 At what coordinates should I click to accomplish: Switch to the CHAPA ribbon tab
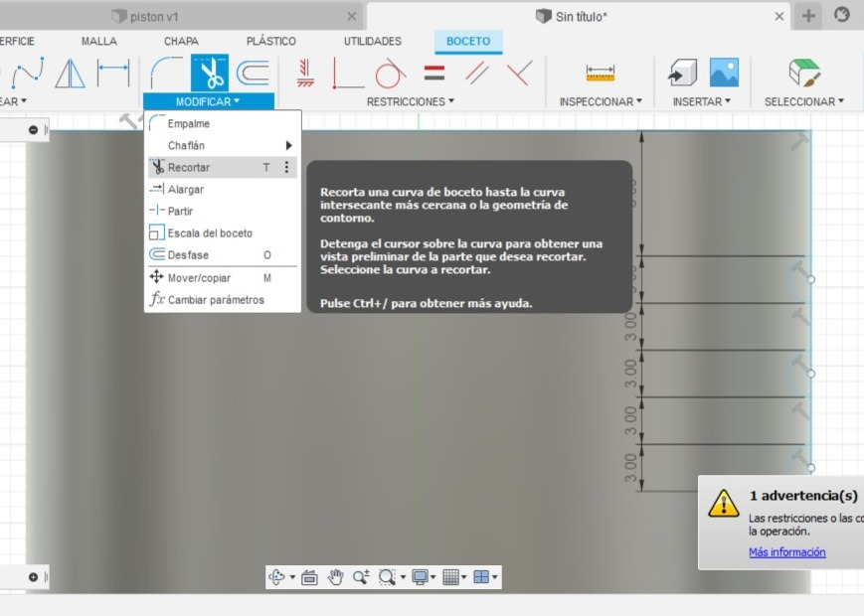181,42
